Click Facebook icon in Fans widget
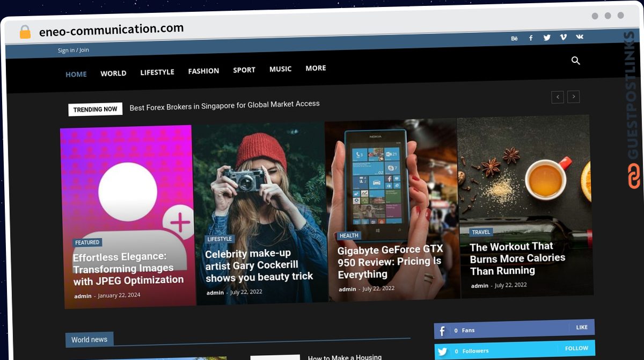This screenshot has height=360, width=644. tap(442, 331)
